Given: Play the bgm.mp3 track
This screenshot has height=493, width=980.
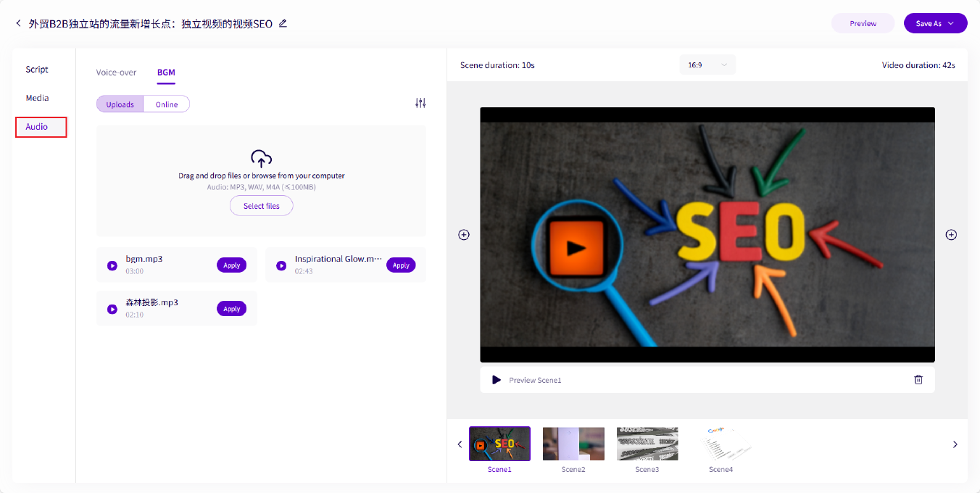Looking at the screenshot, I should (x=112, y=266).
